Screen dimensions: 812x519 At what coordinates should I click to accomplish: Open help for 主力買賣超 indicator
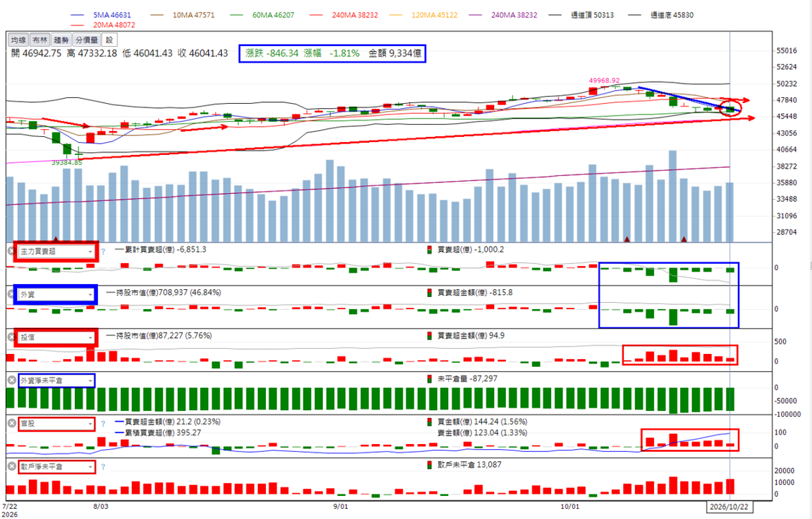pyautogui.click(x=103, y=252)
